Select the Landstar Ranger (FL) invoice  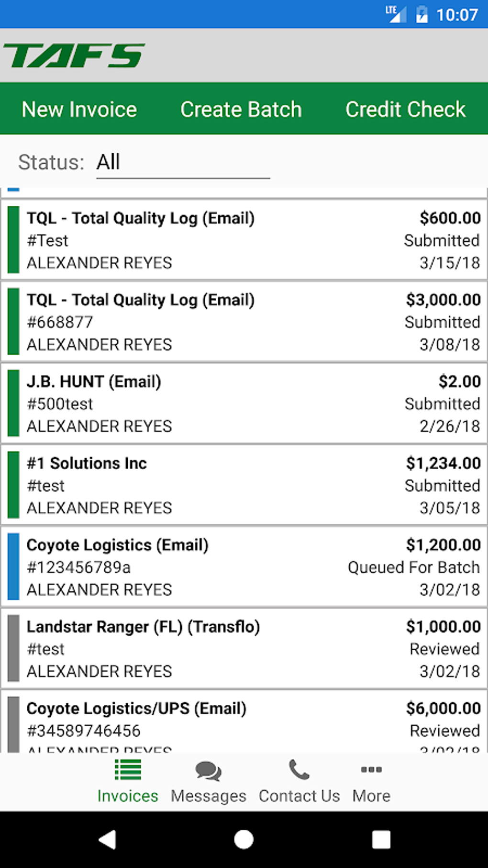point(244,649)
